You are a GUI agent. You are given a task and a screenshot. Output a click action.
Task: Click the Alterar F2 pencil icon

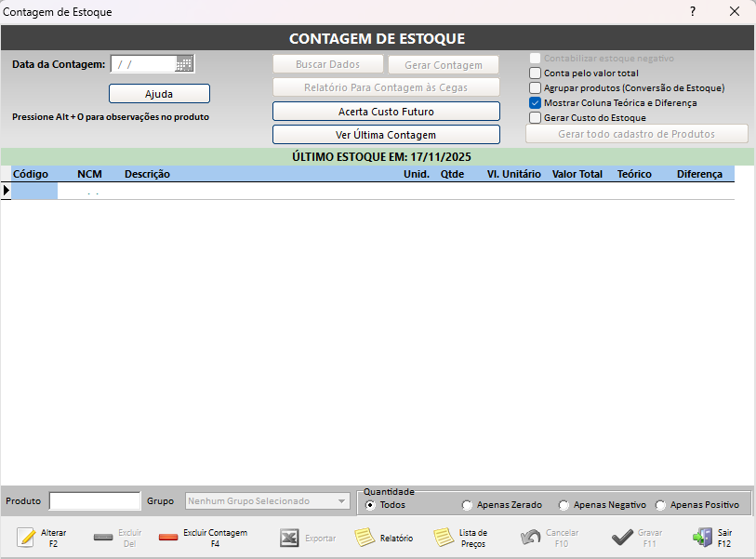tap(26, 538)
